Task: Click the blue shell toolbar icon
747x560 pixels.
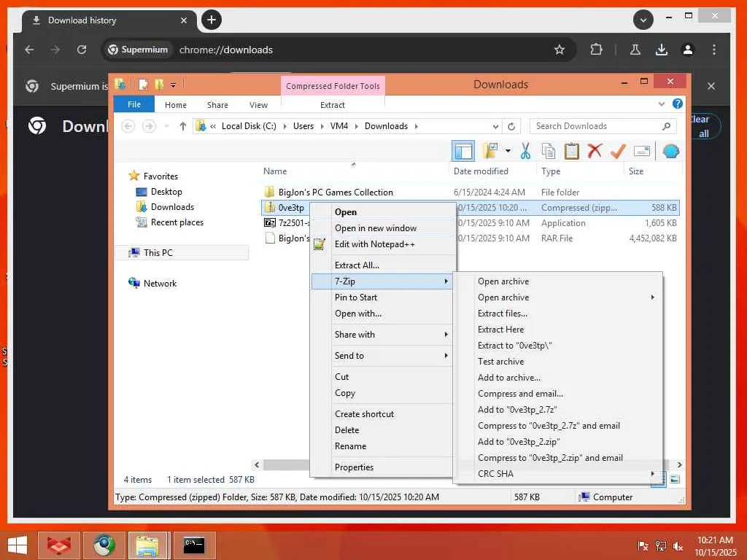Action: point(671,152)
